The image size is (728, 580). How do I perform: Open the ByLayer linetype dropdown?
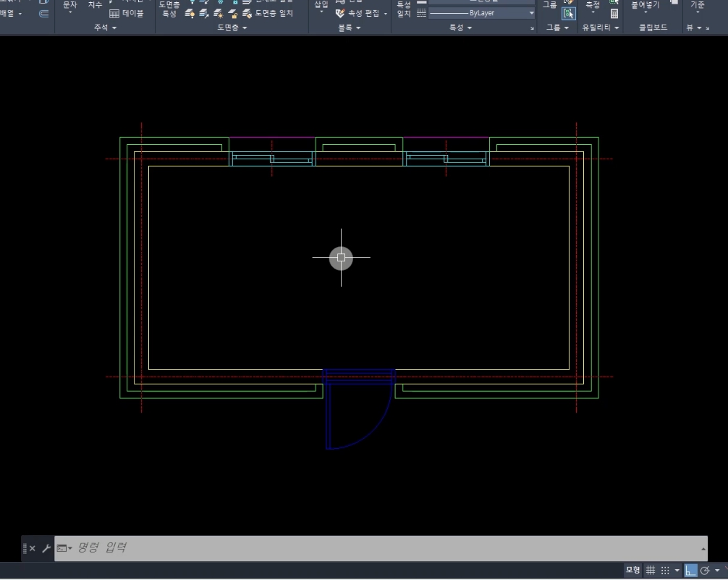coord(531,13)
